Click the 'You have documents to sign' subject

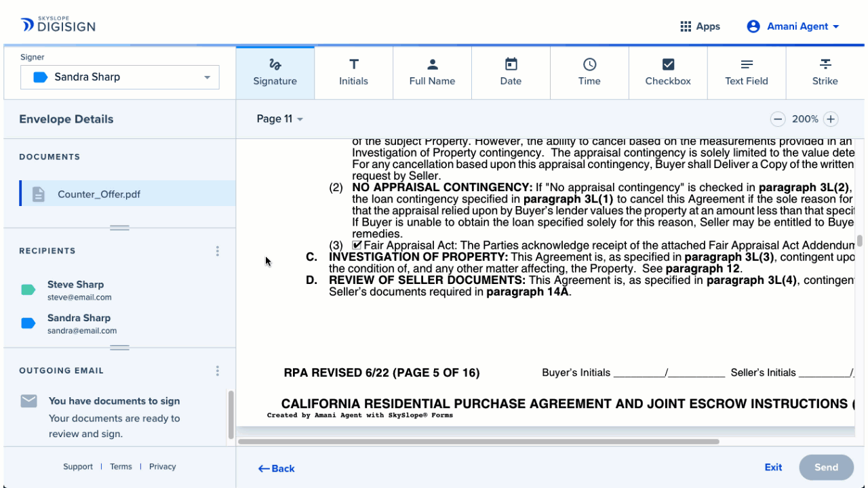(114, 401)
